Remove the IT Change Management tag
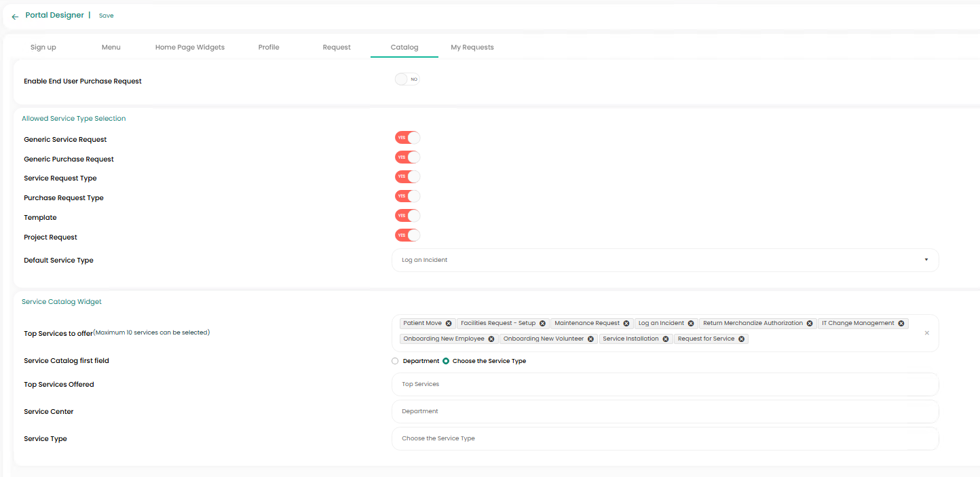Screen dimensions: 980x477 (x=901, y=324)
